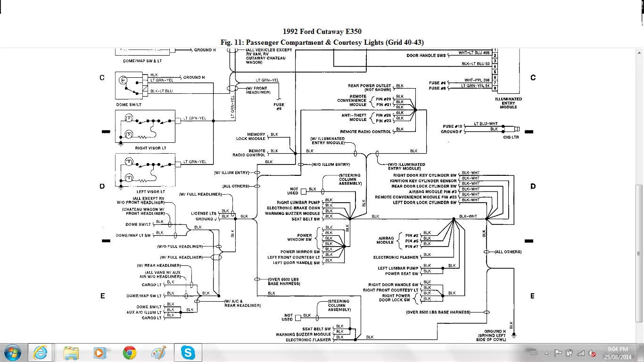This screenshot has height=362, width=644.
Task: Click the 'LEFT LUMBAR PUMP' label
Action: (x=398, y=269)
